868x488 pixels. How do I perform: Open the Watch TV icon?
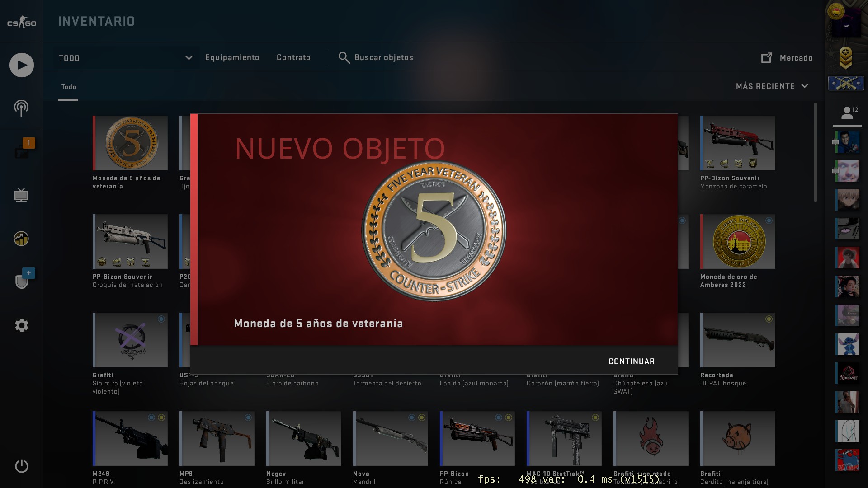click(21, 195)
